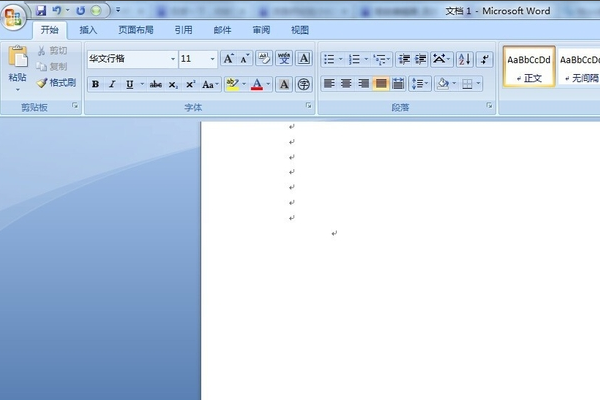The image size is (600, 400).
Task: Redo the last action
Action: (x=80, y=11)
